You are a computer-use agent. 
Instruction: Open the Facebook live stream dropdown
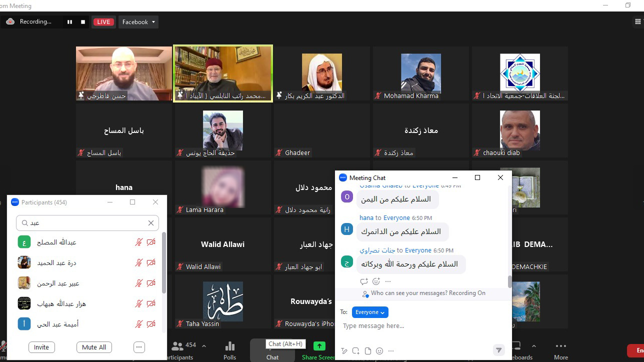[138, 22]
